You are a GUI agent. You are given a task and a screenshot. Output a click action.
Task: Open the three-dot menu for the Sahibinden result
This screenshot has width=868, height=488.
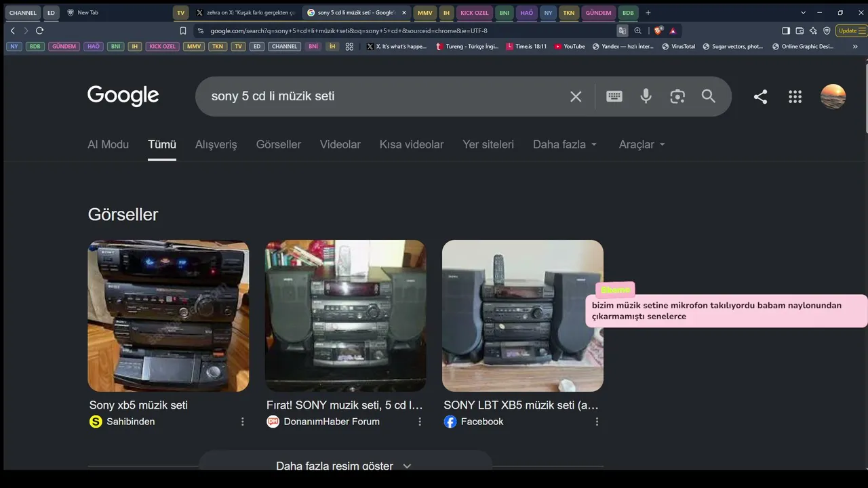tap(243, 422)
